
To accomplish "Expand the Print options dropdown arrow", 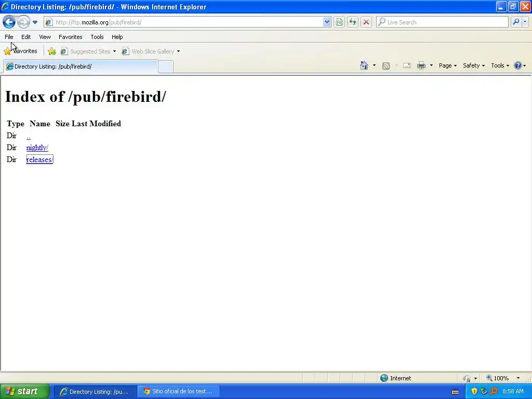I will coord(431,65).
